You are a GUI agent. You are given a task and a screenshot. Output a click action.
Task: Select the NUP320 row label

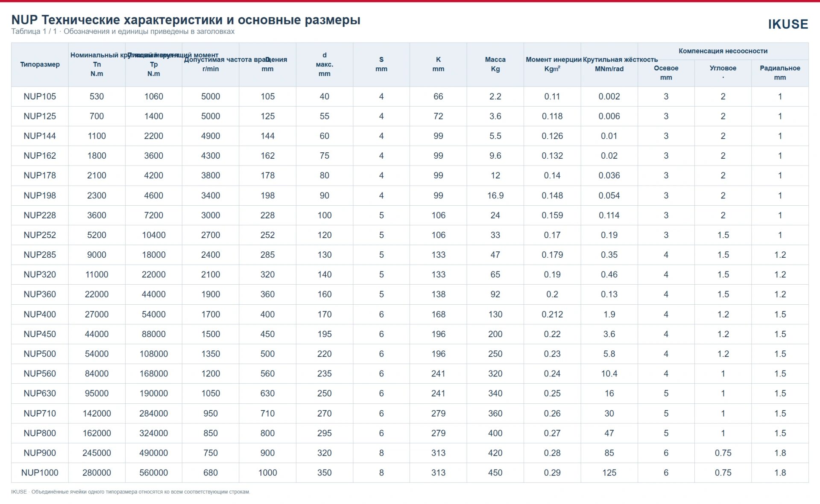[40, 274]
